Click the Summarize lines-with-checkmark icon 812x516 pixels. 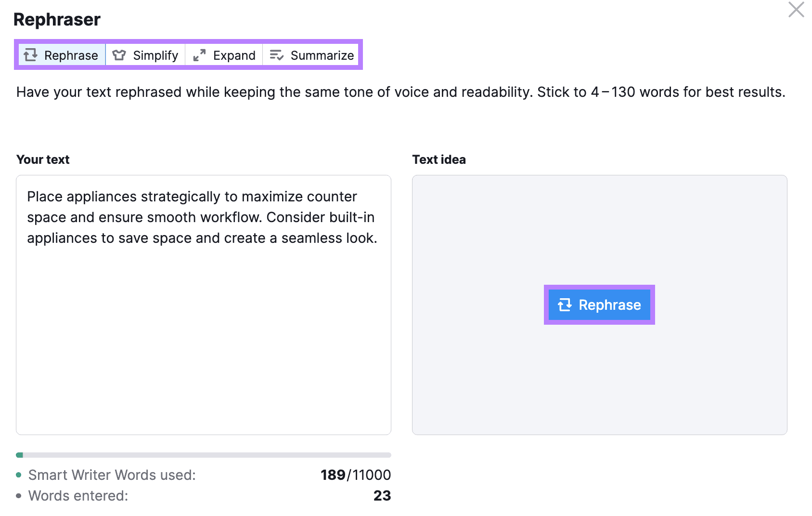coord(276,55)
